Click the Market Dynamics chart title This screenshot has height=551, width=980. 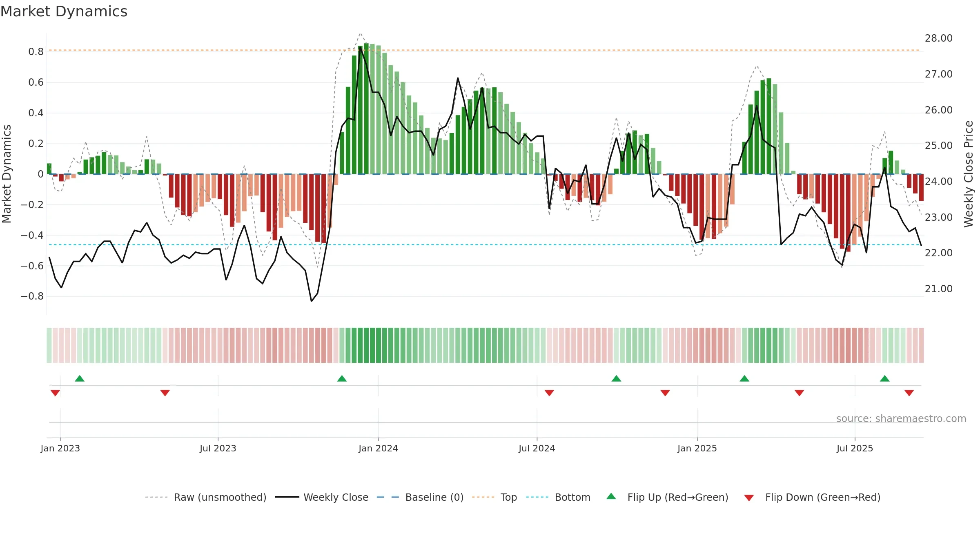tap(64, 11)
